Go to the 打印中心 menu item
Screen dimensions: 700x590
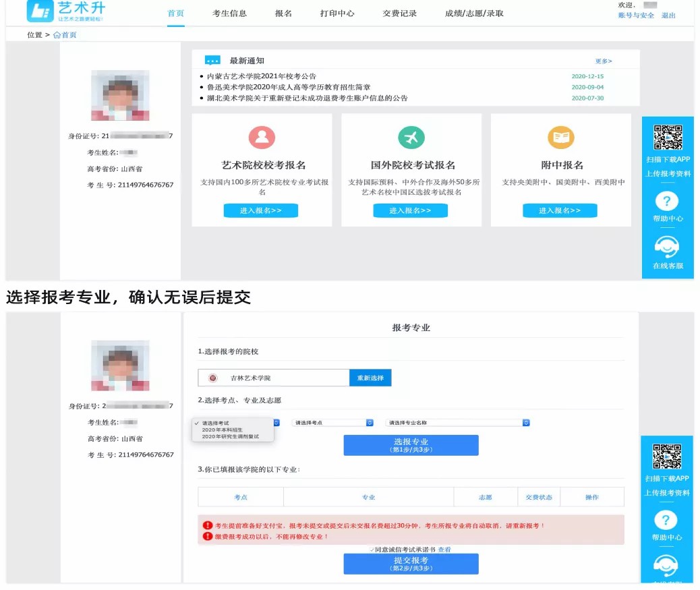coord(337,13)
